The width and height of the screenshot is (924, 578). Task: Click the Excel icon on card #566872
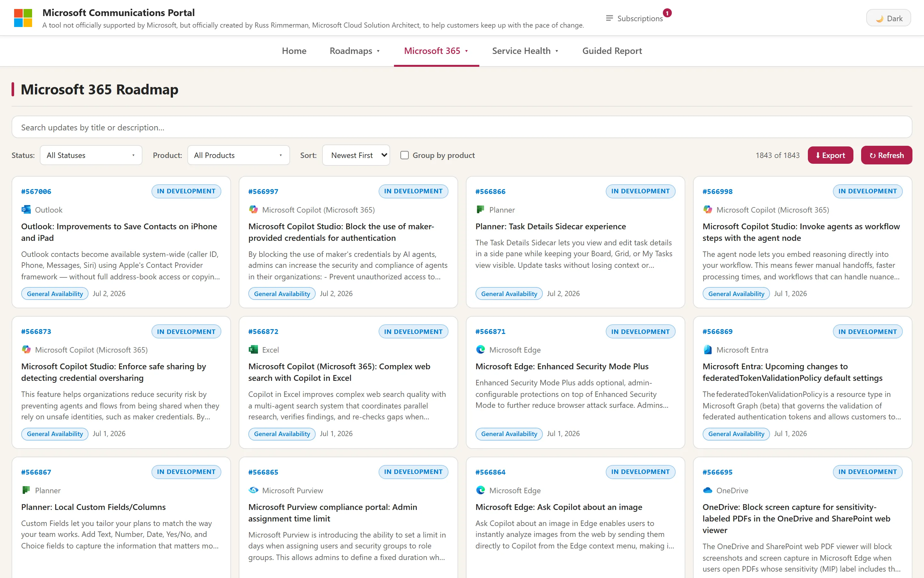tap(253, 350)
